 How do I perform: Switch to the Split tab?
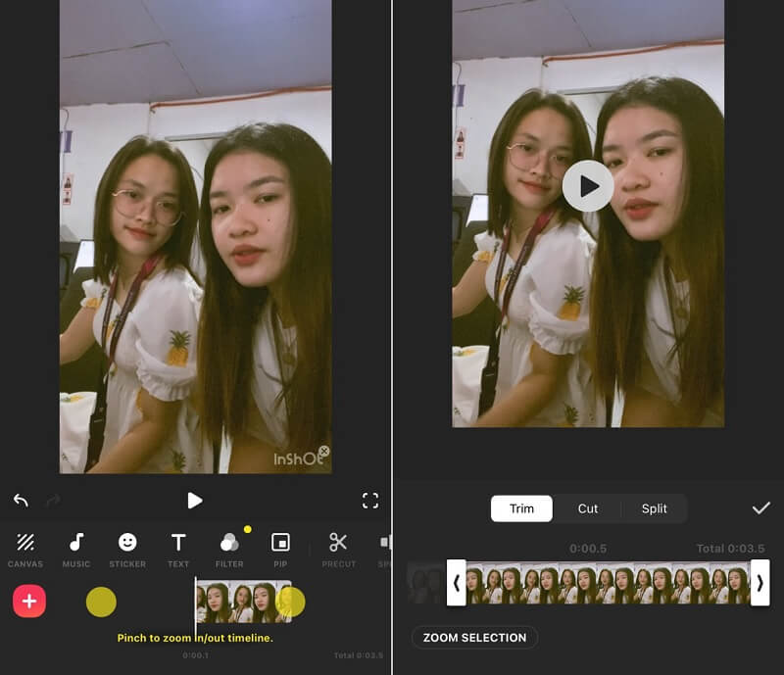point(655,508)
